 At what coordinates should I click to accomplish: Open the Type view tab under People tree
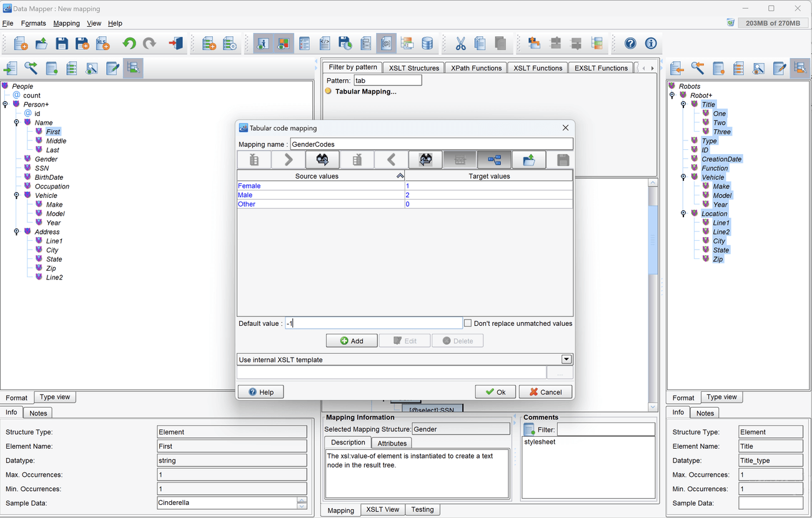55,397
